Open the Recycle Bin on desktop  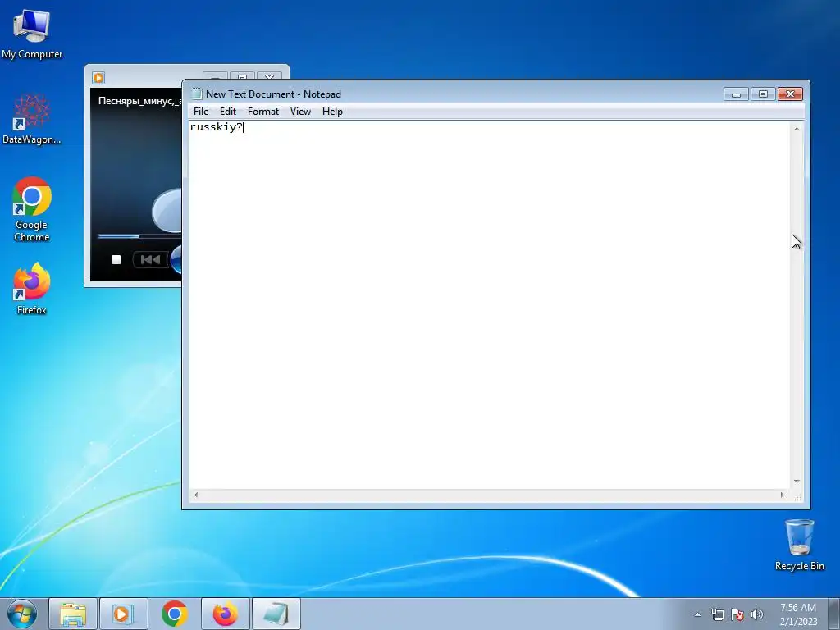(x=799, y=545)
